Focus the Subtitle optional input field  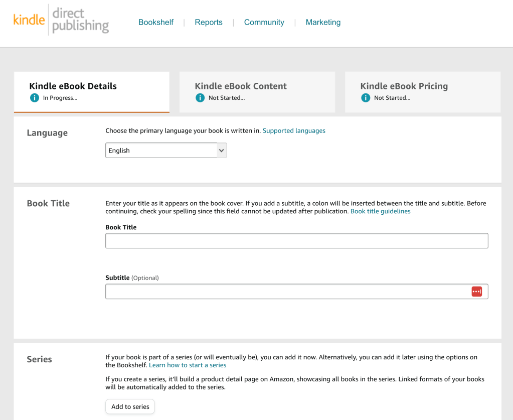point(286,292)
